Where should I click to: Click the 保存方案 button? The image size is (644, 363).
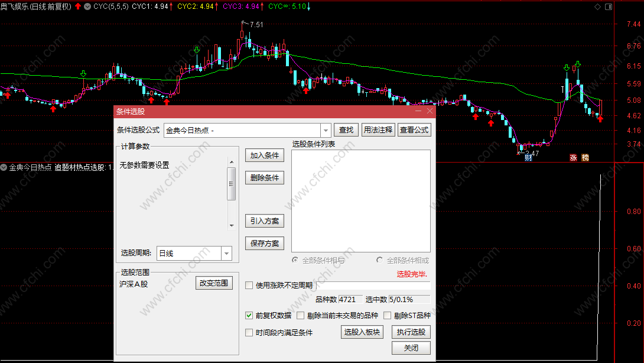tap(265, 244)
